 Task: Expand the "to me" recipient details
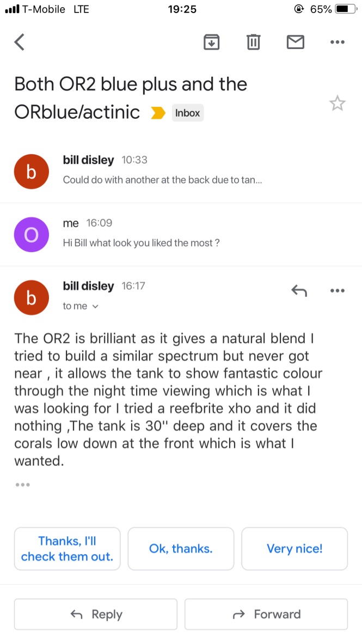[x=81, y=306]
